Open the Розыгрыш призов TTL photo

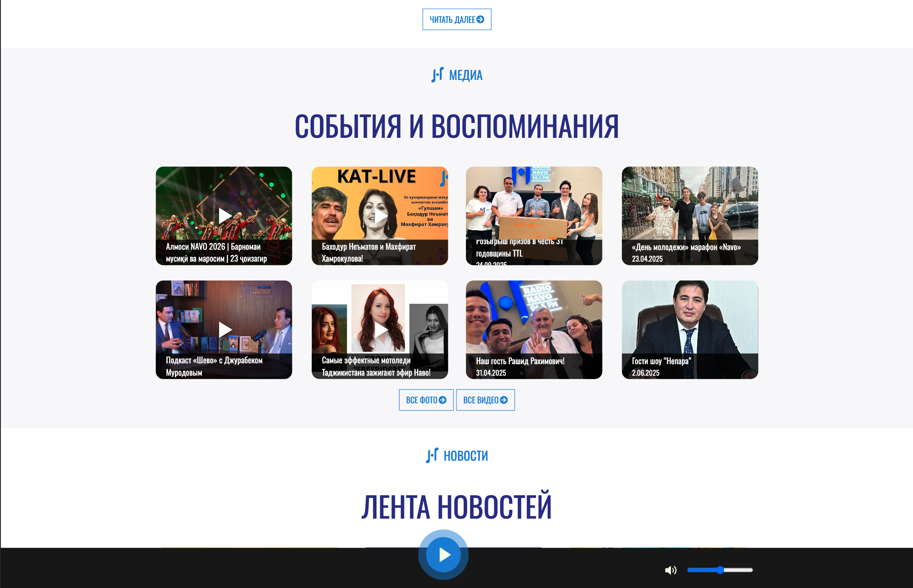pyautogui.click(x=534, y=216)
